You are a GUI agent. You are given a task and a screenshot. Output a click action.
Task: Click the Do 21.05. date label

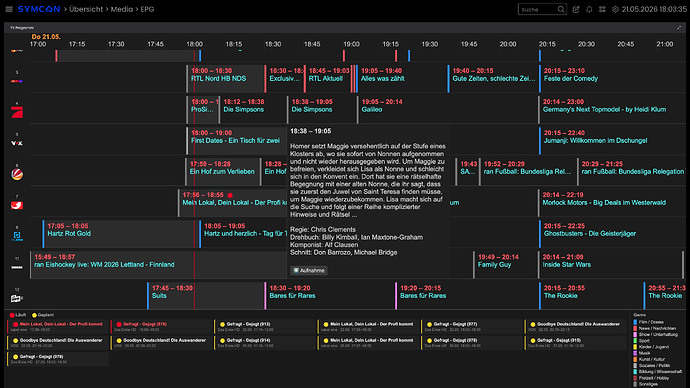point(46,37)
